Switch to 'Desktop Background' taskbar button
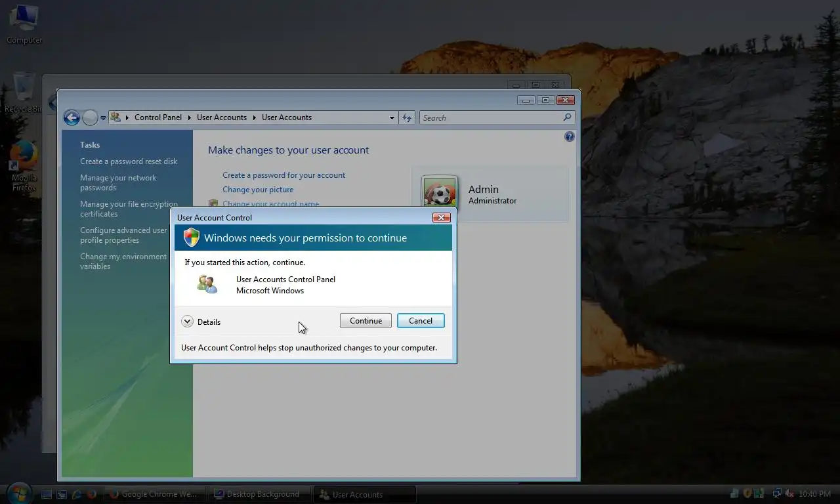 [259, 494]
